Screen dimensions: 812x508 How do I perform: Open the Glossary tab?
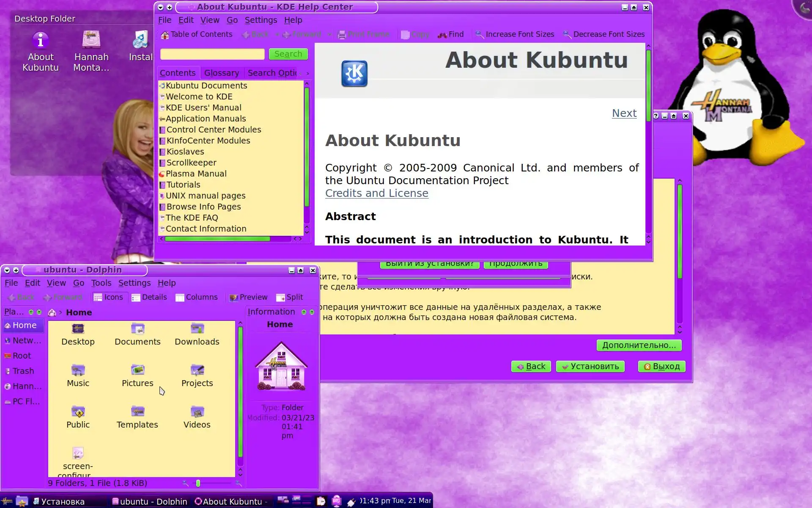click(x=221, y=73)
